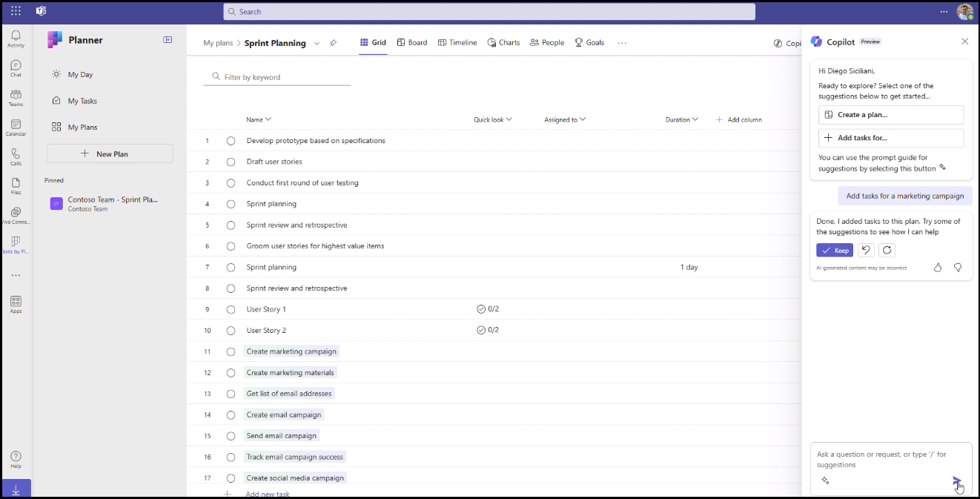
Task: Give thumbs up to Copilot response
Action: tap(938, 268)
